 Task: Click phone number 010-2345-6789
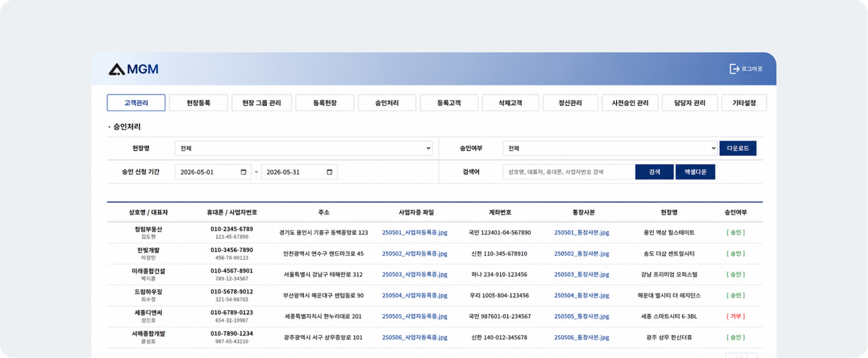click(x=232, y=230)
